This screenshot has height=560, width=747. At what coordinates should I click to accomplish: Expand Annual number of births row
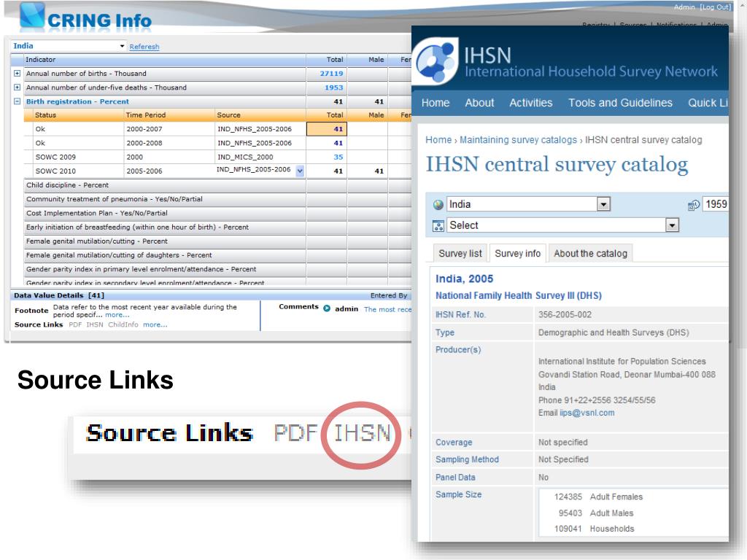pos(18,74)
